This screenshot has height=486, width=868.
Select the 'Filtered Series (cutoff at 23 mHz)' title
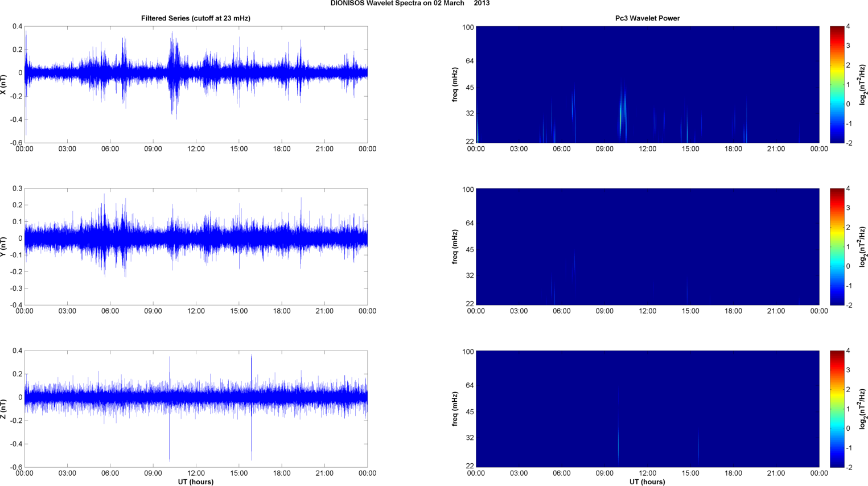[x=196, y=18]
